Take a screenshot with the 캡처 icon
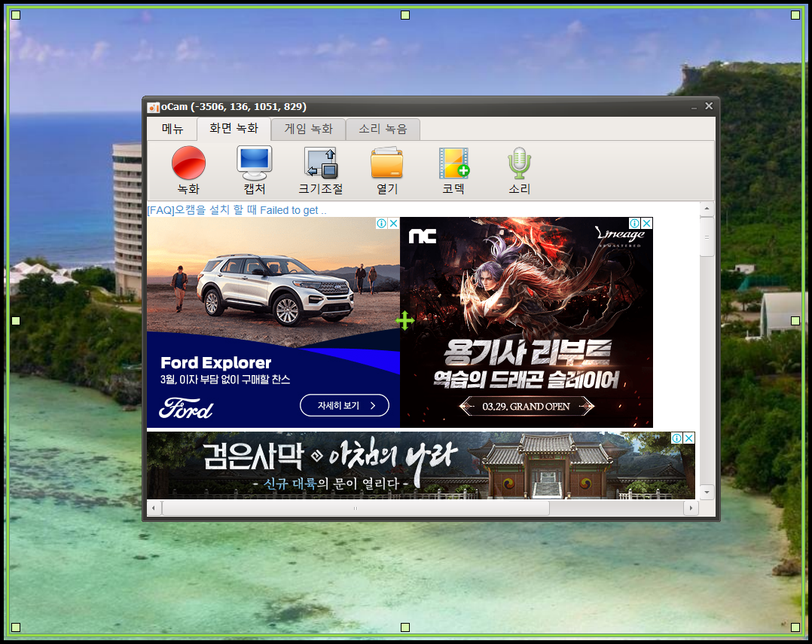 pos(255,169)
